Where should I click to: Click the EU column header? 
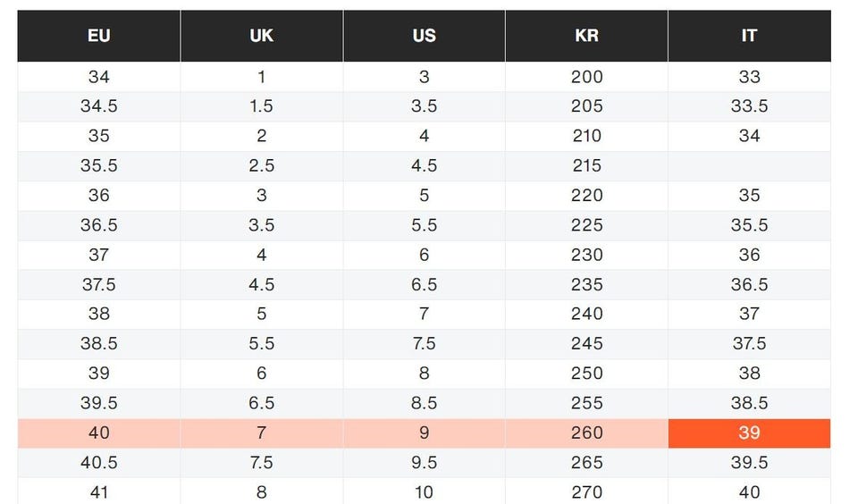coord(99,36)
